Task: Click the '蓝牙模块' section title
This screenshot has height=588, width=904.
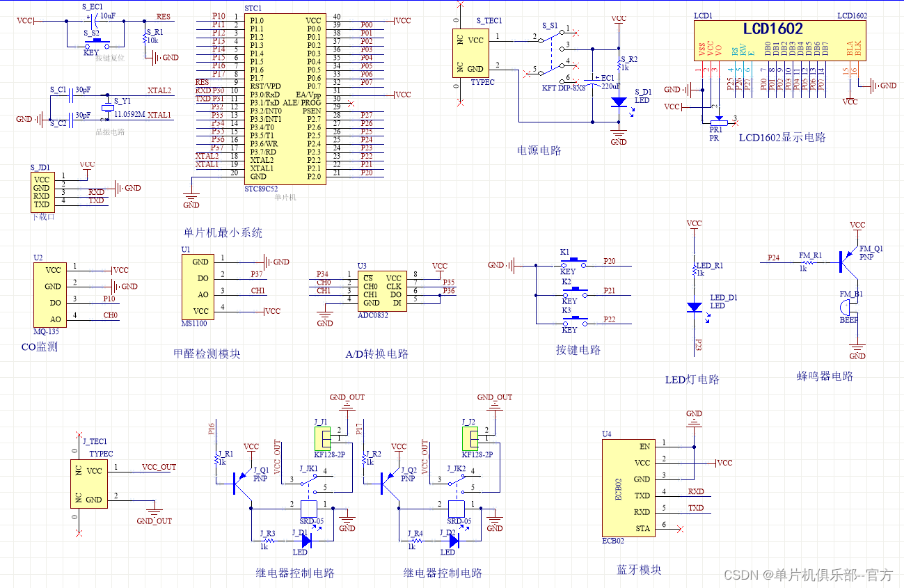Action: (639, 569)
